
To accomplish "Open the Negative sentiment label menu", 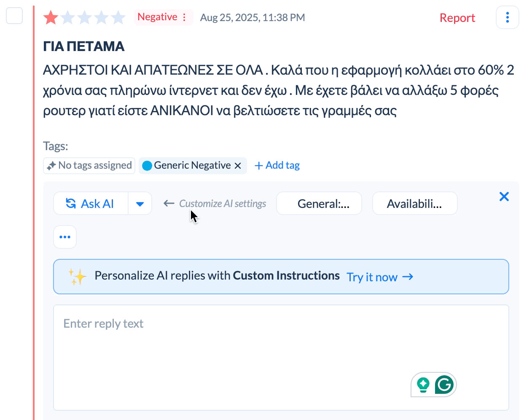I will click(184, 17).
